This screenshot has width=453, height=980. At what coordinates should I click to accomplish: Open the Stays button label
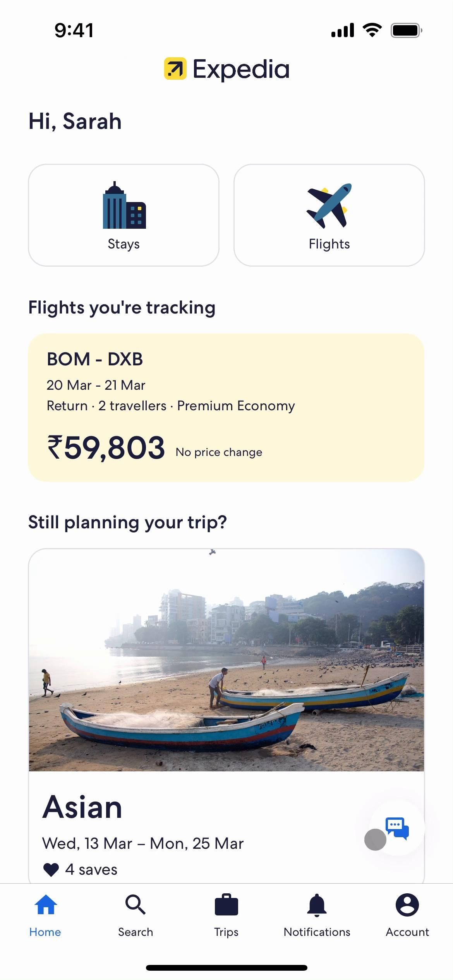[124, 244]
